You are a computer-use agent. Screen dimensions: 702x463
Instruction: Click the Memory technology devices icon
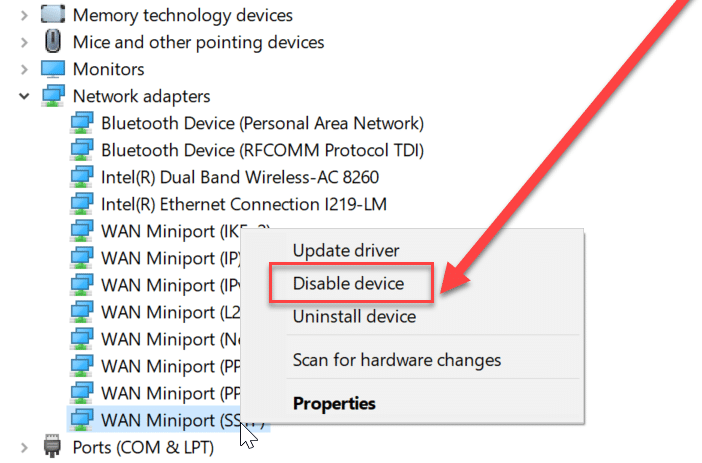pos(53,15)
